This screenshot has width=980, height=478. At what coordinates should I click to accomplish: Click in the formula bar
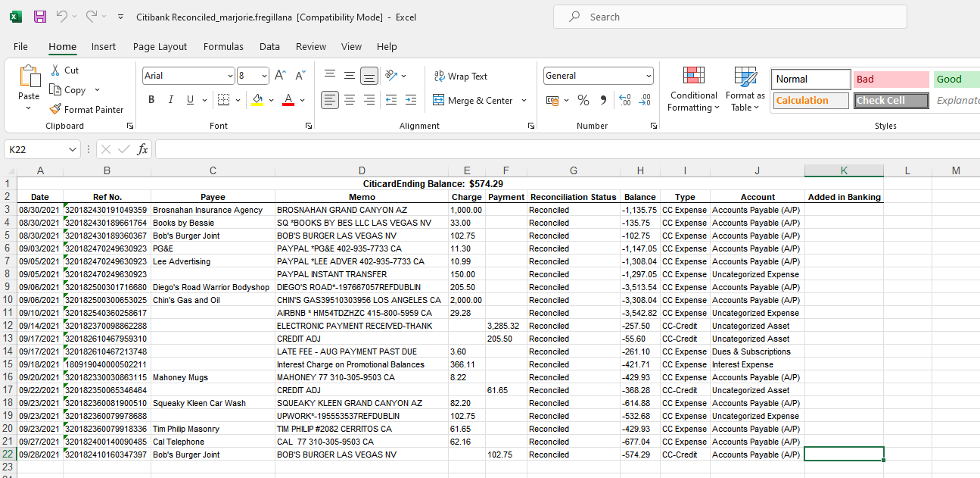(566, 149)
